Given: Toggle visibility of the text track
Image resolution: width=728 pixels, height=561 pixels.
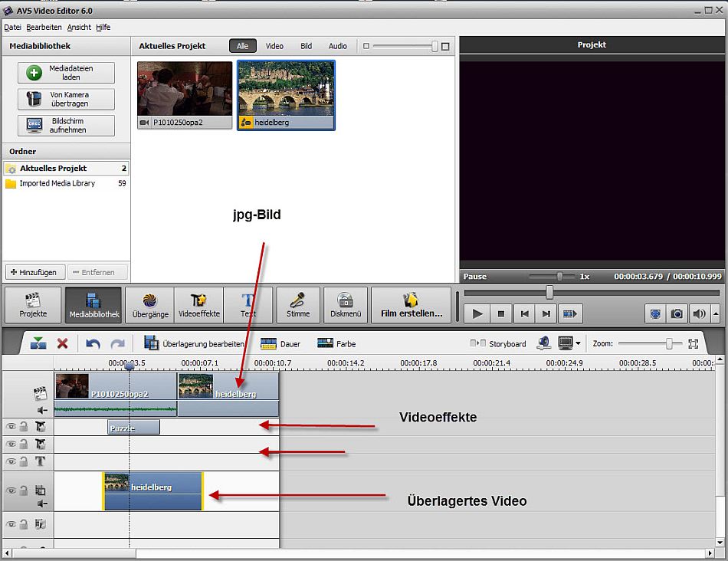Looking at the screenshot, I should point(11,461).
